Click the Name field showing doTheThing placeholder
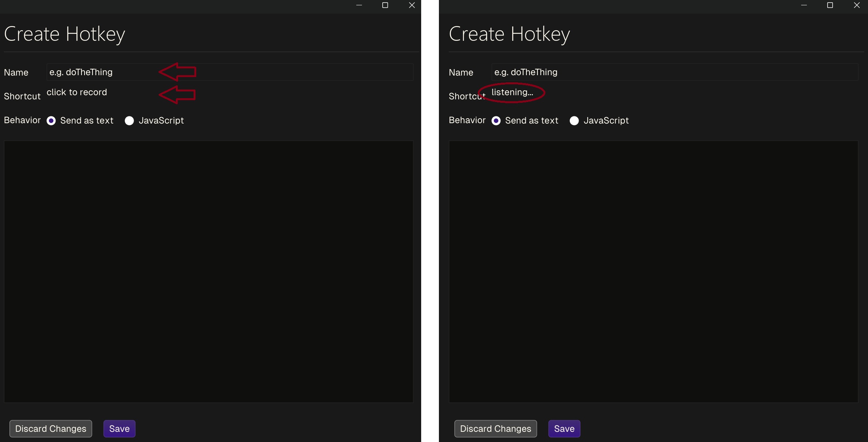Image resolution: width=868 pixels, height=442 pixels. point(226,72)
